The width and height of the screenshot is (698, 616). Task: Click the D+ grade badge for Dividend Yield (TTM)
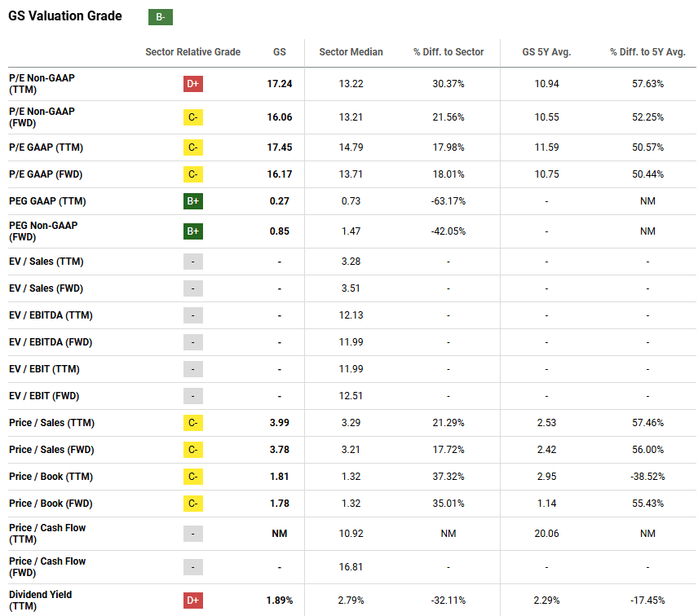[x=193, y=601]
